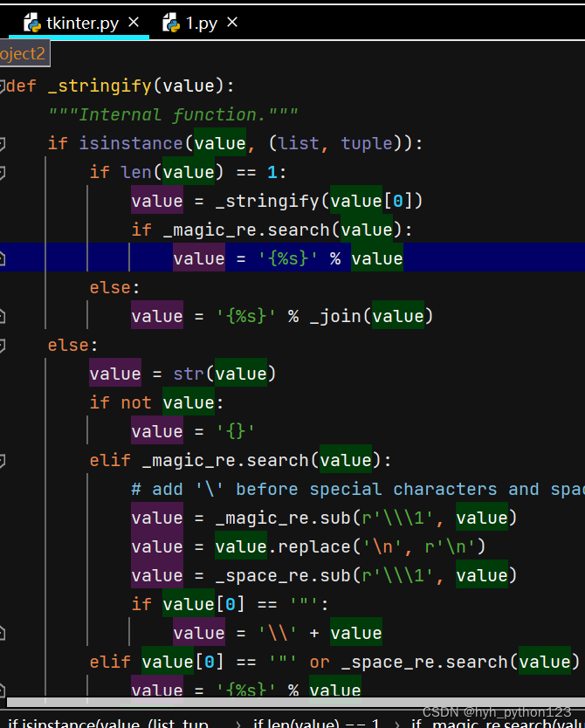Click the 'len' call in 'if len(value) == 1'

pyautogui.click(x=136, y=172)
